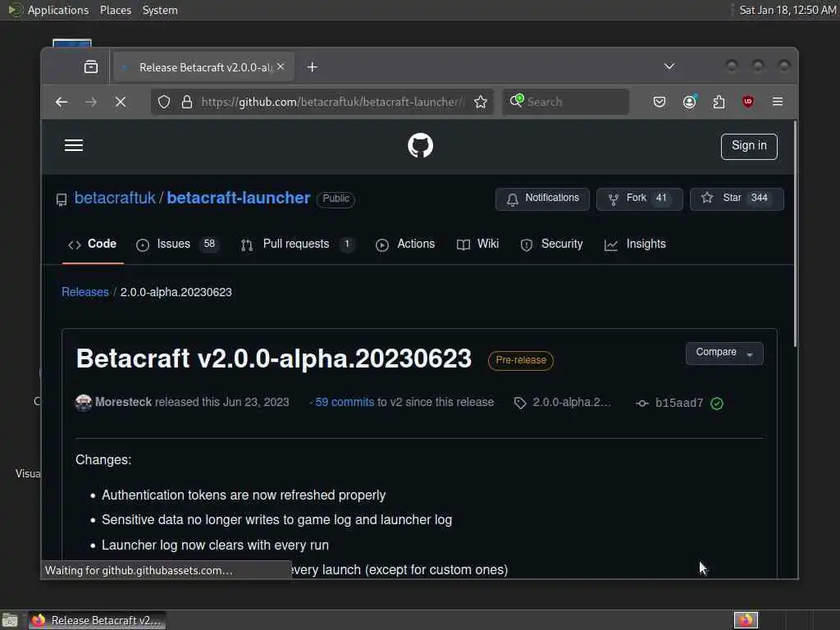Save page to Pocket
The height and width of the screenshot is (630, 840).
(660, 102)
